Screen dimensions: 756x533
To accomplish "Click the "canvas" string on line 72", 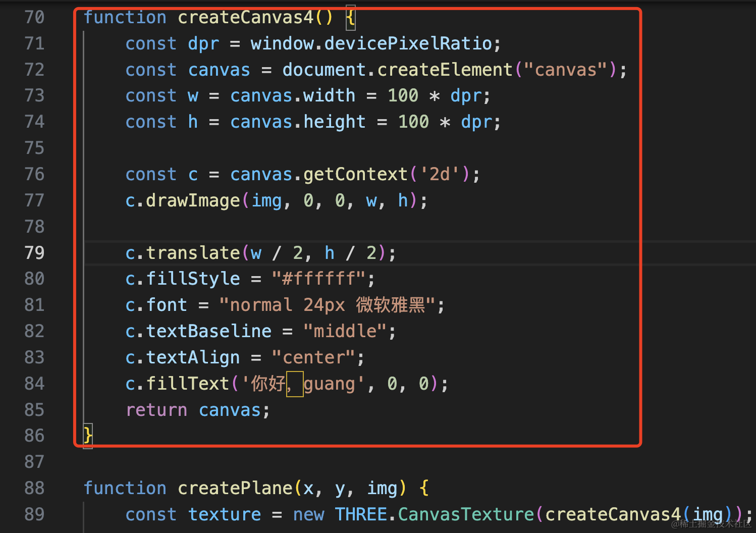I will point(566,70).
